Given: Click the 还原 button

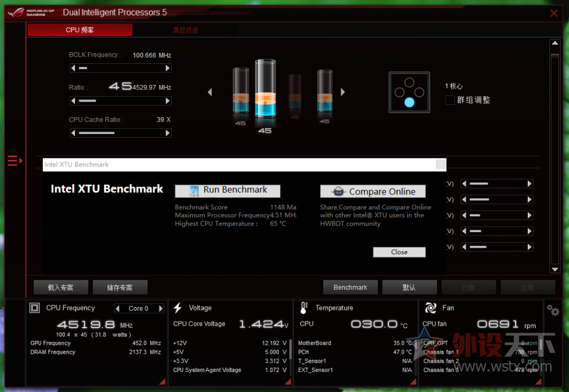Looking at the screenshot, I should click(468, 288).
